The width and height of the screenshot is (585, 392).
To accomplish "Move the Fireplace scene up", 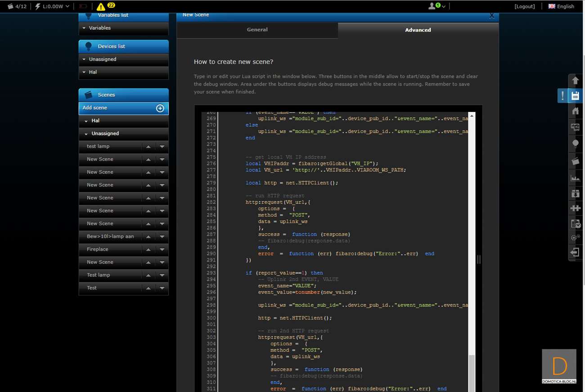I will pyautogui.click(x=148, y=249).
